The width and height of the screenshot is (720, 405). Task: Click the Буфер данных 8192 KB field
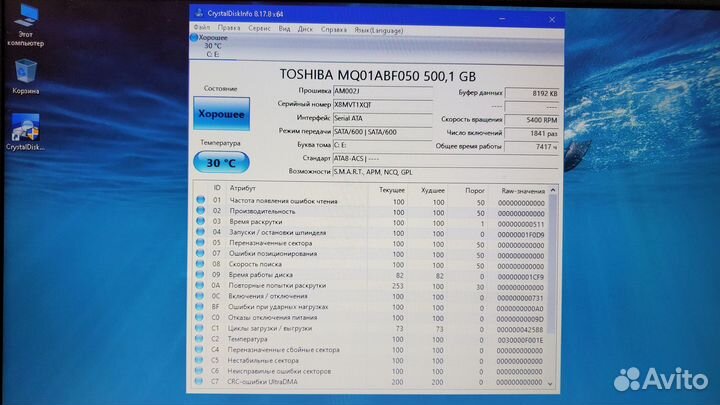[532, 93]
